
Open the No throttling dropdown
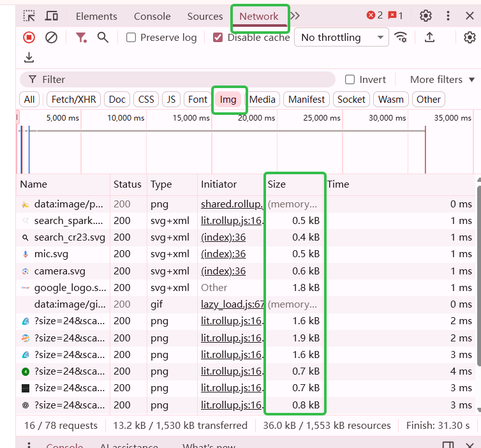(x=341, y=38)
